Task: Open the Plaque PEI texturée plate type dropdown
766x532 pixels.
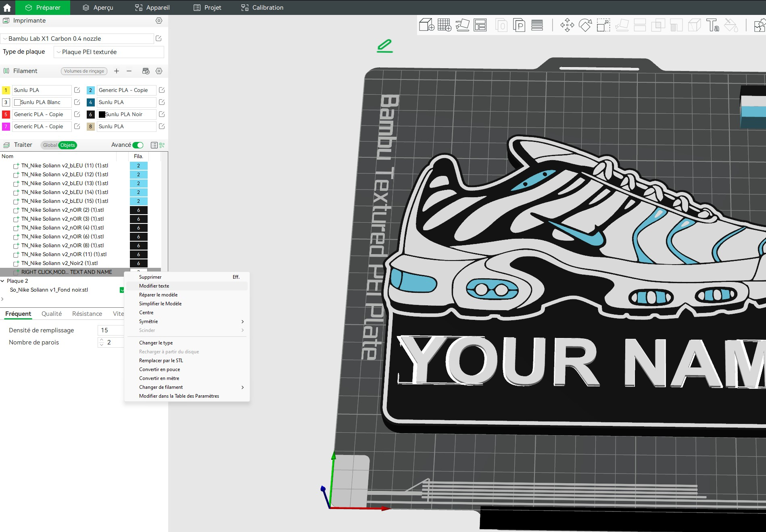Action: [x=109, y=52]
